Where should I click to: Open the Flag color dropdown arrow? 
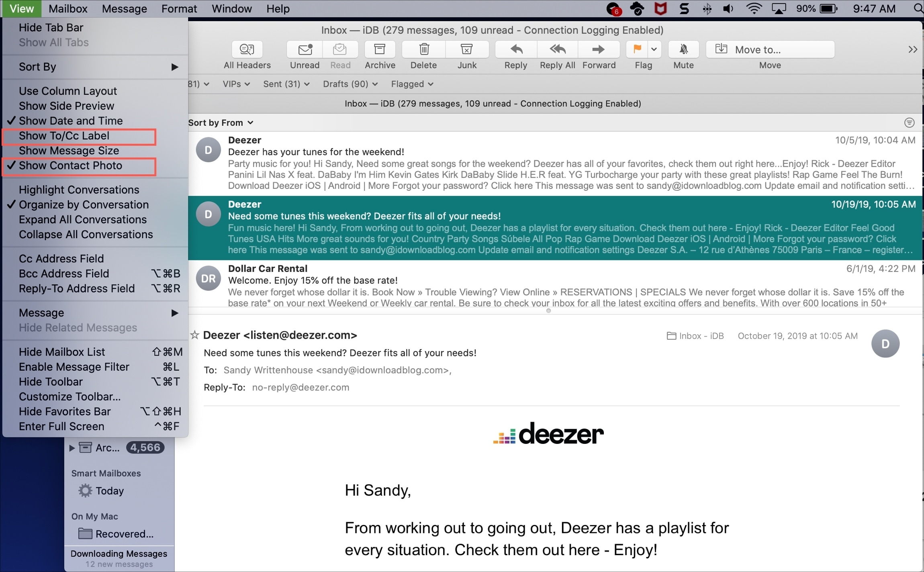(654, 49)
